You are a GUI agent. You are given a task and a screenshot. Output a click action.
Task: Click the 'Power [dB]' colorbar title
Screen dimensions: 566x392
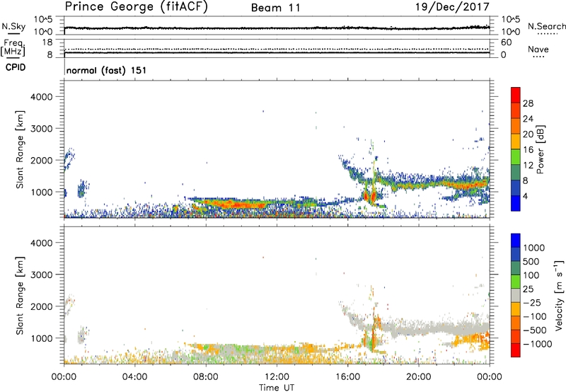point(540,149)
